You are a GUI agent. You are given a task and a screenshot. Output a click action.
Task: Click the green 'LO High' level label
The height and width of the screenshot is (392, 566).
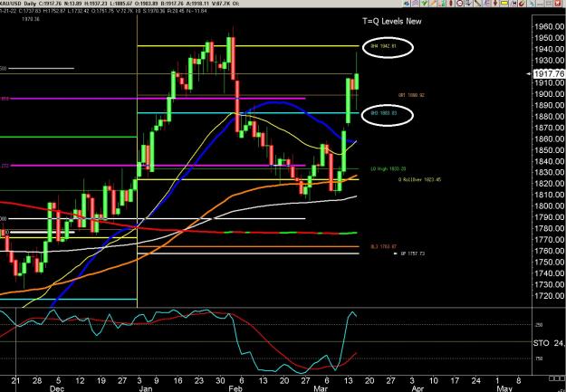pyautogui.click(x=388, y=168)
